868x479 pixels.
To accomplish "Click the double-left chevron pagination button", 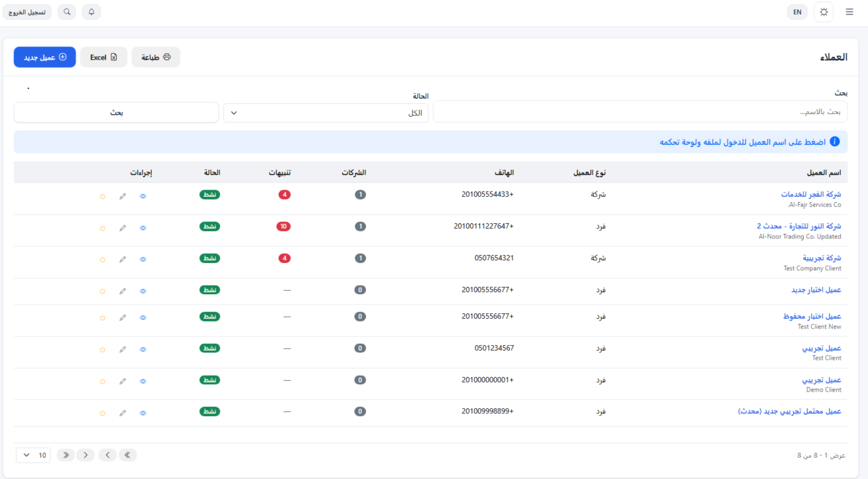I will point(128,455).
